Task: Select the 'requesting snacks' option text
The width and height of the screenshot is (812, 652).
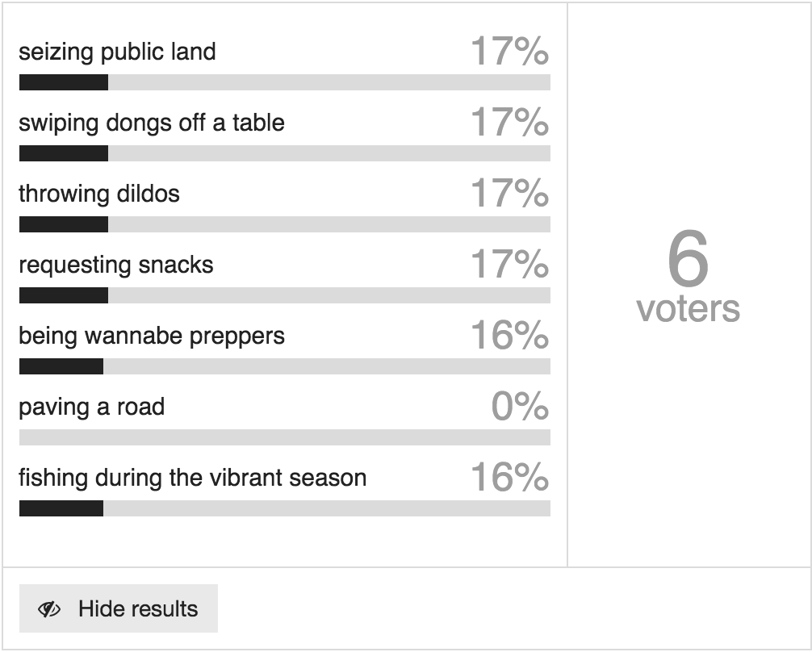Action: click(116, 265)
